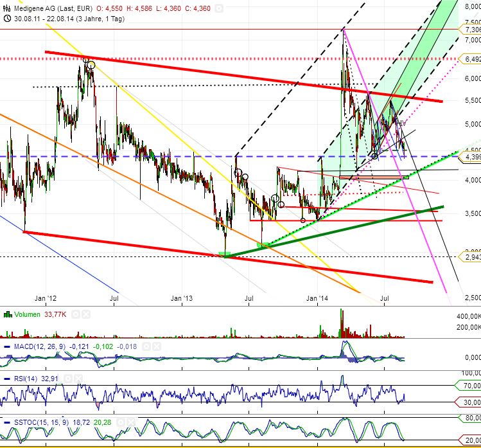Select the SSTOC 20,00 level tag
The width and height of the screenshot is (481, 448).
(x=469, y=440)
